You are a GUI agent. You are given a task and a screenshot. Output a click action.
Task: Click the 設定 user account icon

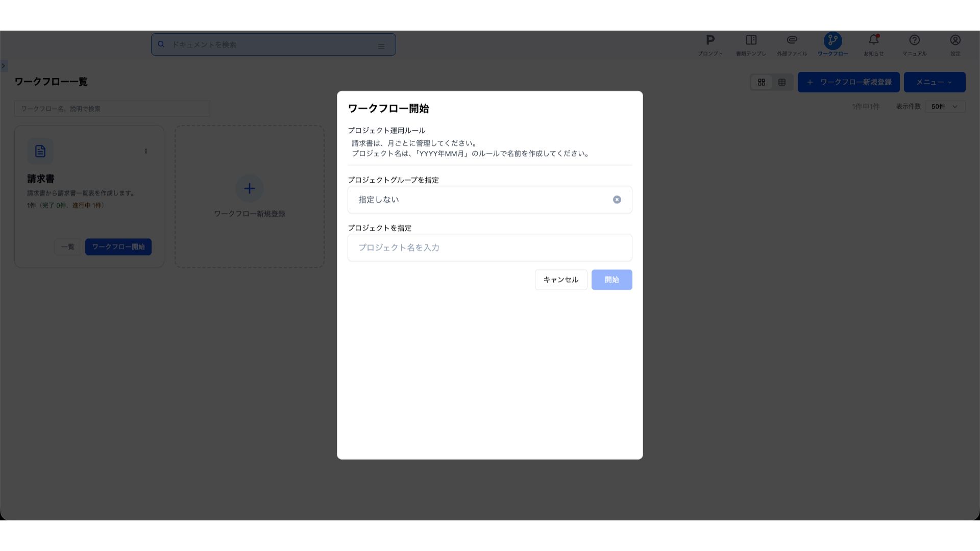955,41
